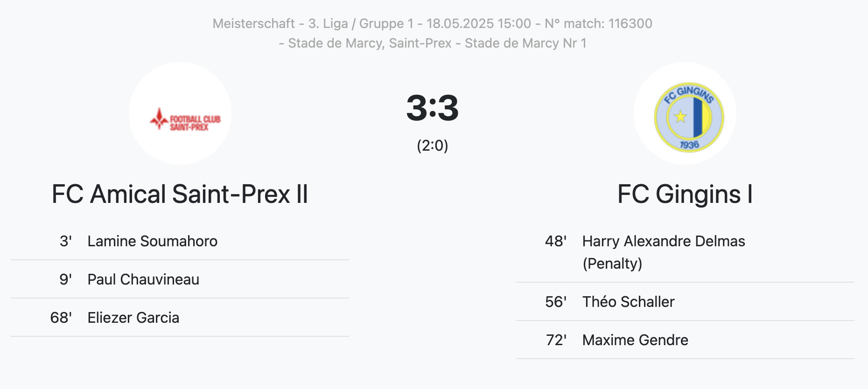868x389 pixels.
Task: Click the 56' goal minute marker
Action: 556,302
